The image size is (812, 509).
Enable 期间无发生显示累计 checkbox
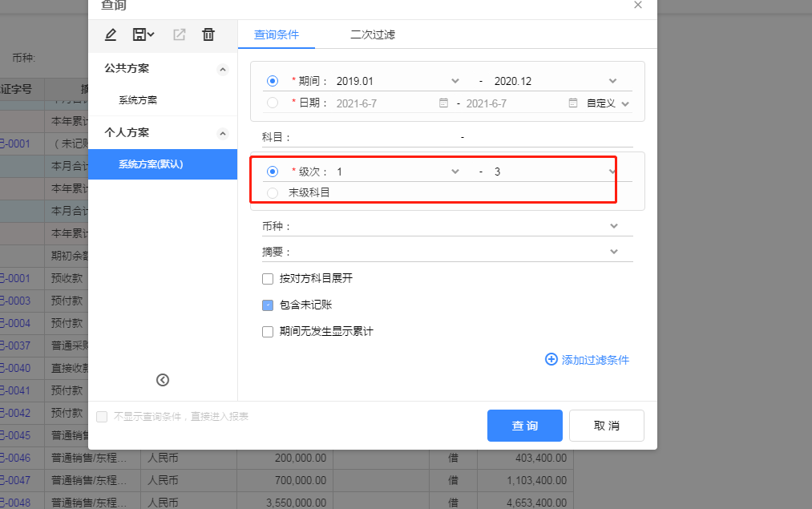point(268,332)
